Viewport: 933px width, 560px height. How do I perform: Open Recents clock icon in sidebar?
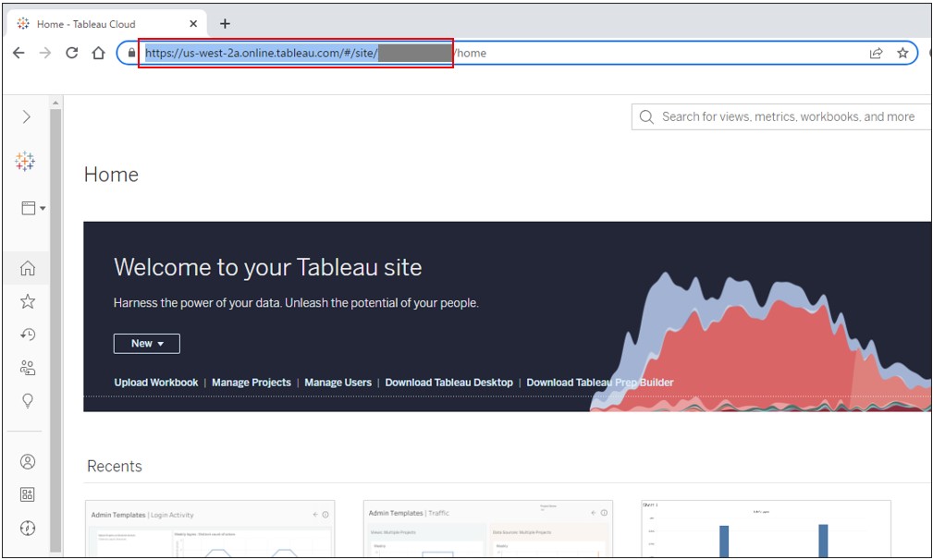(x=28, y=335)
